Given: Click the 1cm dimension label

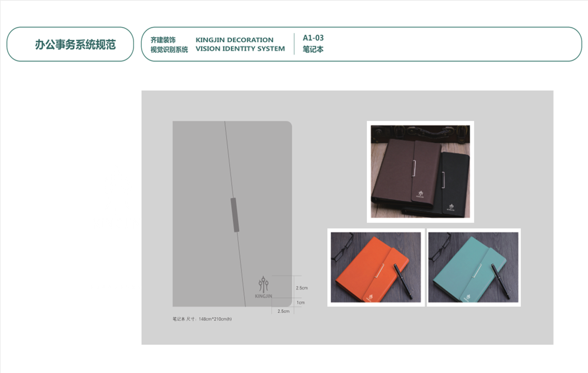Looking at the screenshot, I should [x=300, y=303].
